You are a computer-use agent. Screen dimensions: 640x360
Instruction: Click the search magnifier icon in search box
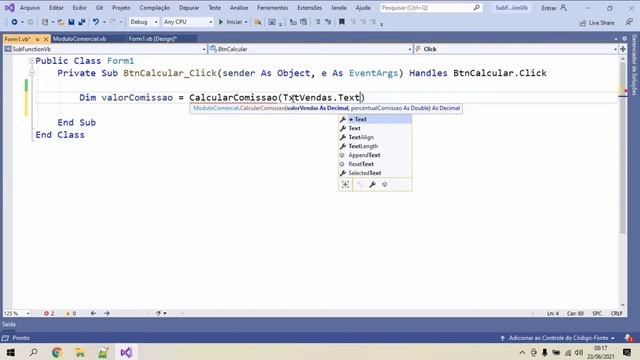coord(476,8)
